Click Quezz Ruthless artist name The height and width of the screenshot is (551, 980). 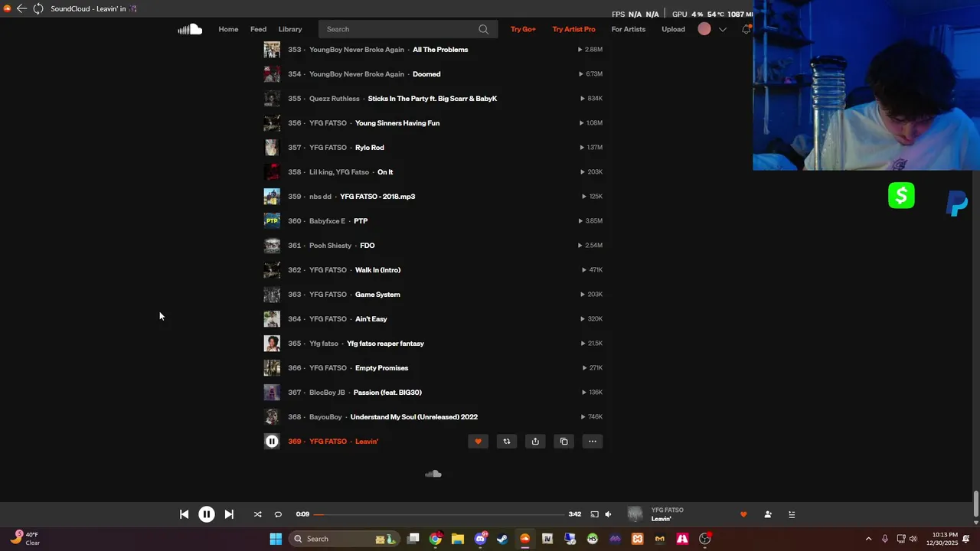pyautogui.click(x=335, y=99)
